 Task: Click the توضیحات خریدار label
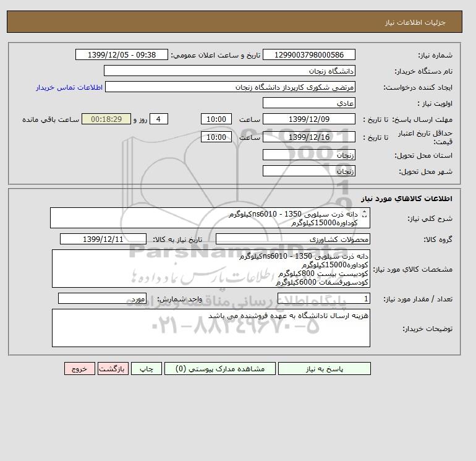point(427,329)
